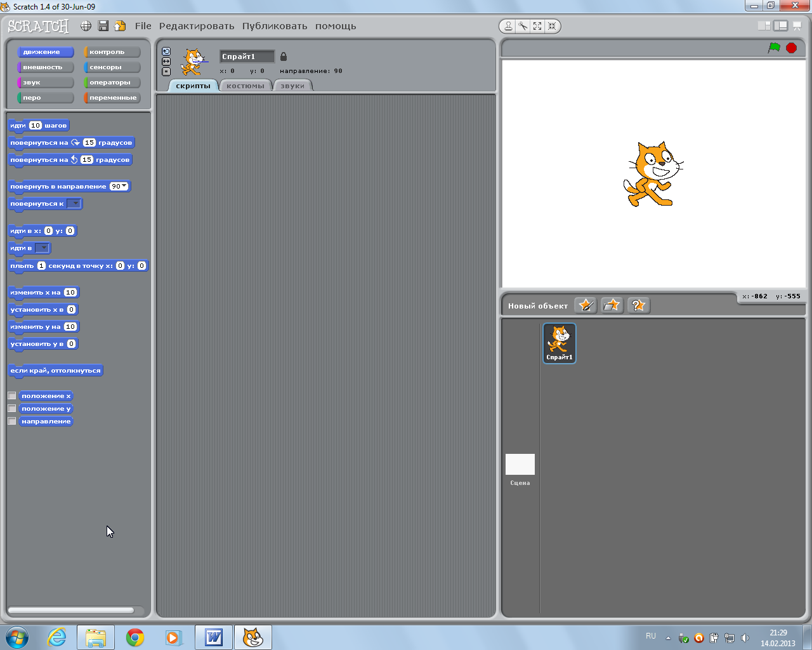The image size is (812, 650).
Task: Enter presentation mode
Action: (x=797, y=26)
